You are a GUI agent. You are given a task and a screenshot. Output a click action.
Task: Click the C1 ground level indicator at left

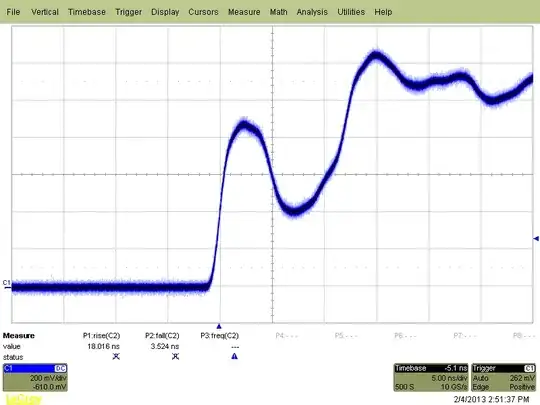(7, 284)
